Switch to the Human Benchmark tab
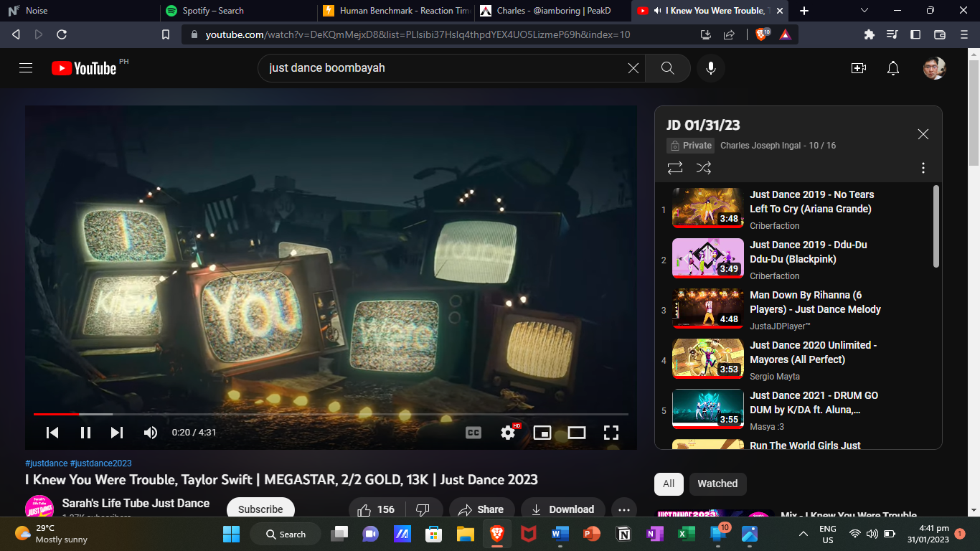The height and width of the screenshot is (551, 980). 395,11
